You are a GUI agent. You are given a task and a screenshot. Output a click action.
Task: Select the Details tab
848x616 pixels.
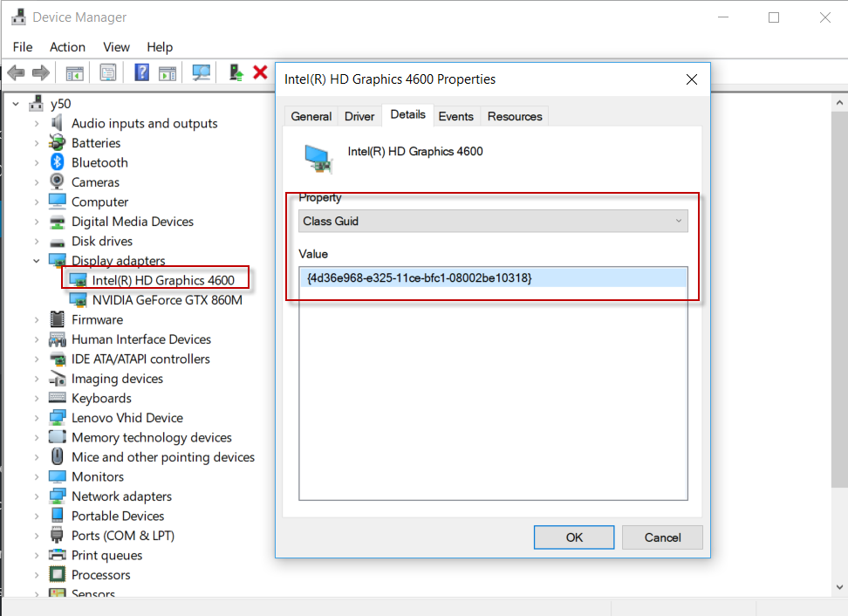pos(407,114)
